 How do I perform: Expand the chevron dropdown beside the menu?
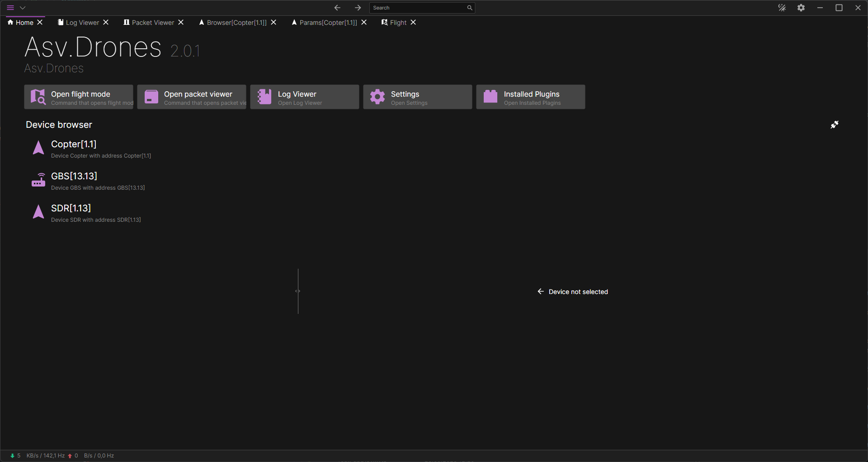coord(23,8)
